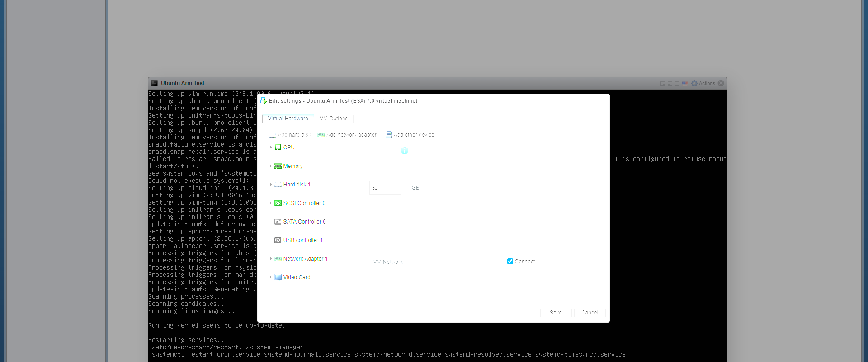Click the SCSI Controller 0 icon

(278, 203)
